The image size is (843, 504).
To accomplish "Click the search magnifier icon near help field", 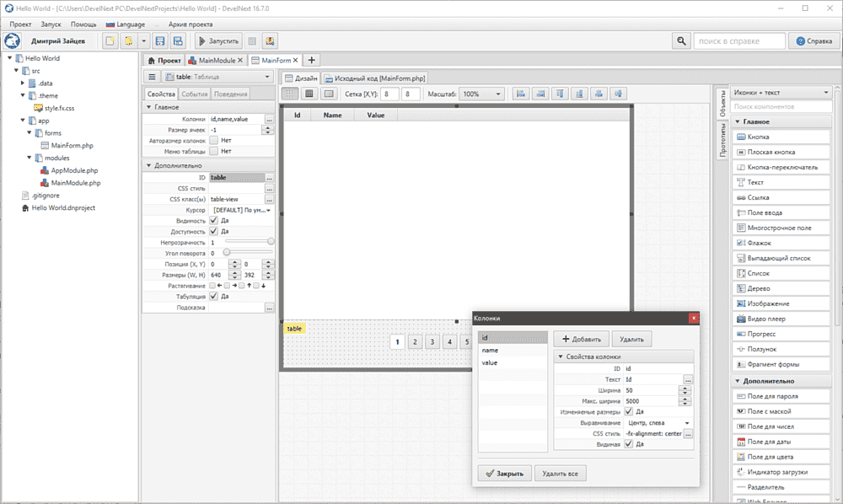I will tap(680, 40).
